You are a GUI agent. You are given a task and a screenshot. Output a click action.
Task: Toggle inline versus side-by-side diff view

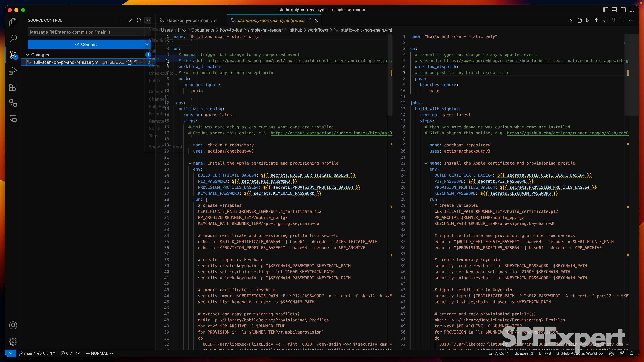(x=623, y=20)
